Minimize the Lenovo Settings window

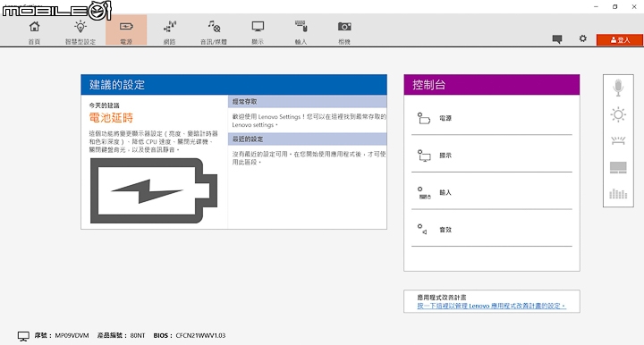click(596, 6)
